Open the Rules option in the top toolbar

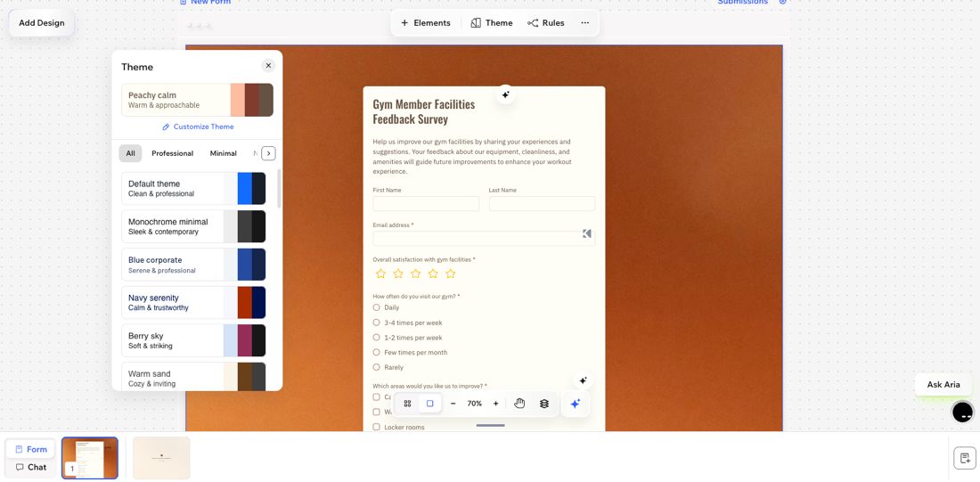(x=545, y=23)
